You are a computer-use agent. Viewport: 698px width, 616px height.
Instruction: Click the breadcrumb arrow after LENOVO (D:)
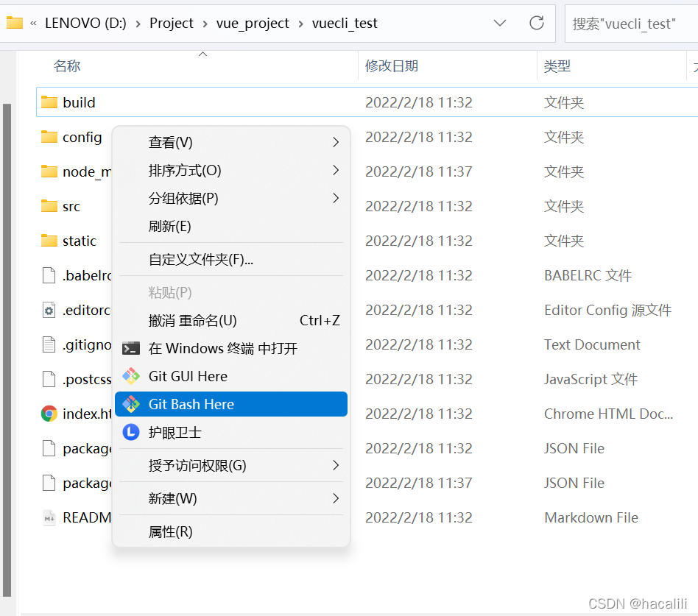(x=138, y=24)
